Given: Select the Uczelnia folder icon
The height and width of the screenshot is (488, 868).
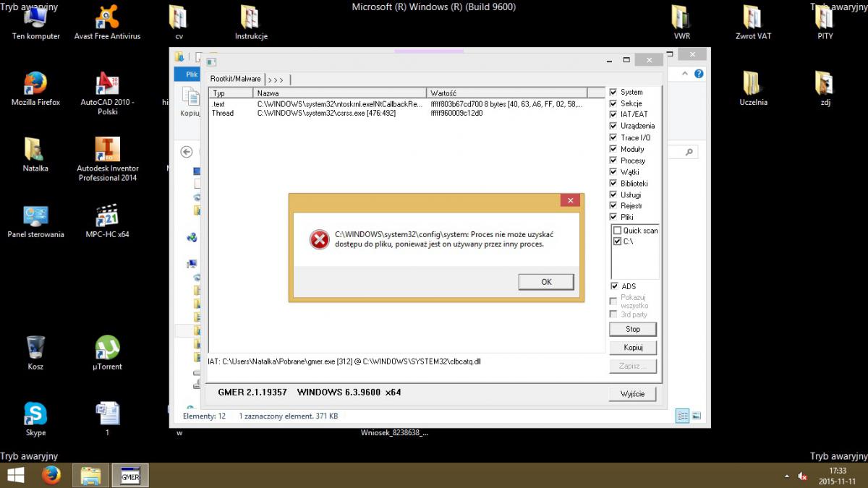Looking at the screenshot, I should click(x=753, y=88).
